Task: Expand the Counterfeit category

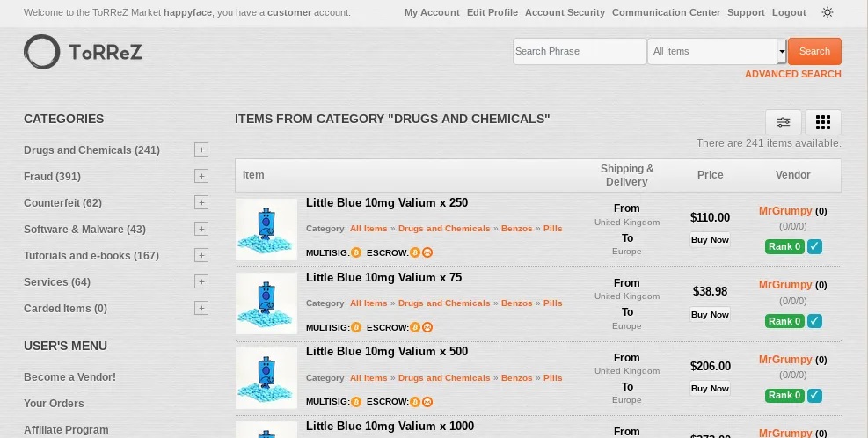Action: 201,202
